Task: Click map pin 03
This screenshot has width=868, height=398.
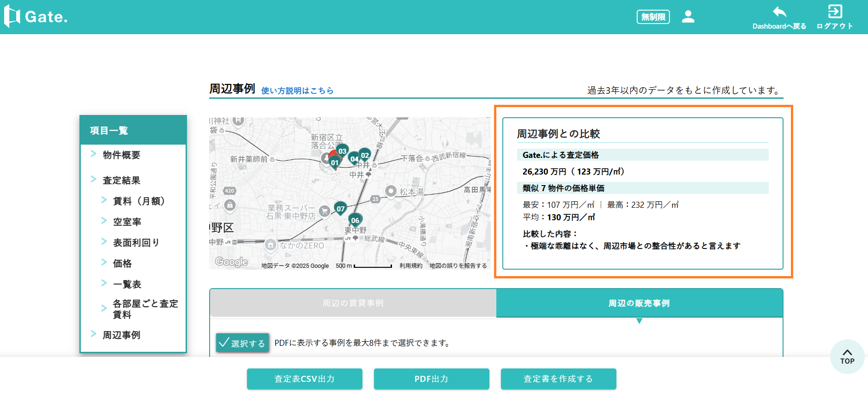Action: coord(342,151)
